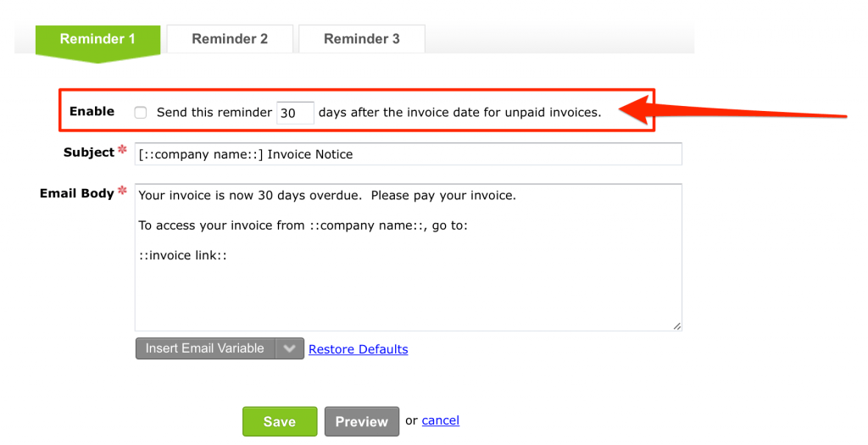Viewport: 868px width, 445px height.
Task: Click the bold Enable label
Action: click(x=92, y=111)
